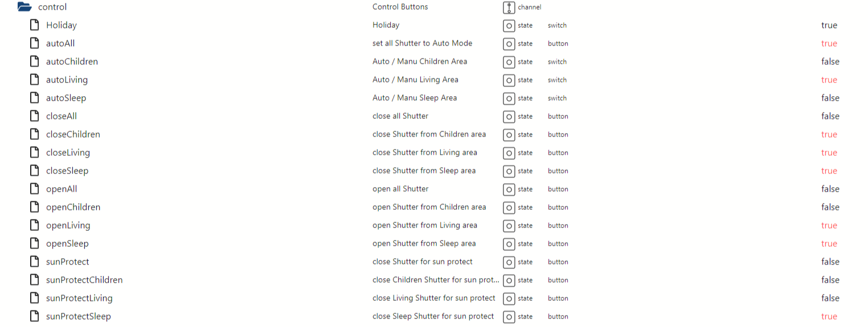868x327 pixels.
Task: Click 'close all Shutter' description text
Action: [x=400, y=116]
